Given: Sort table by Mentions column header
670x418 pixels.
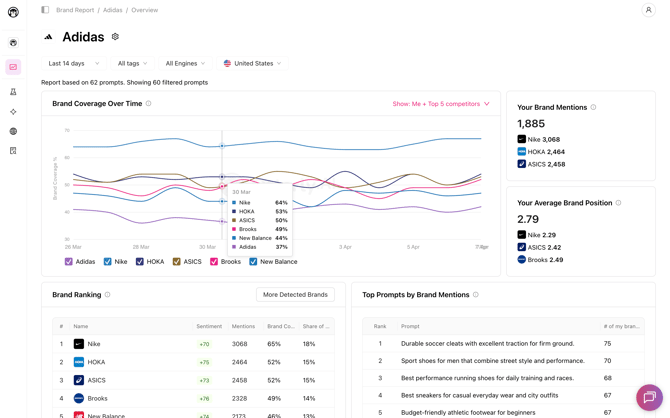Looking at the screenshot, I should (243, 326).
